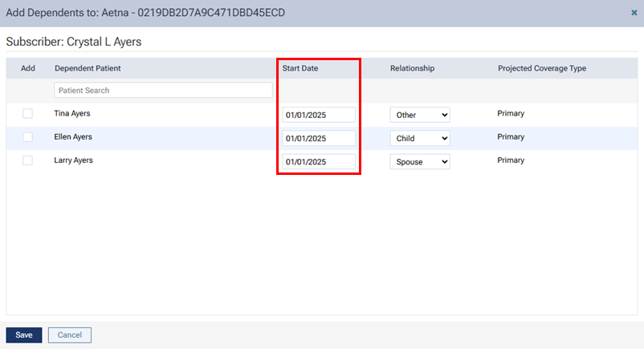Open the Relationship dropdown for Ellen Ayers
This screenshot has width=644, height=349.
(420, 138)
